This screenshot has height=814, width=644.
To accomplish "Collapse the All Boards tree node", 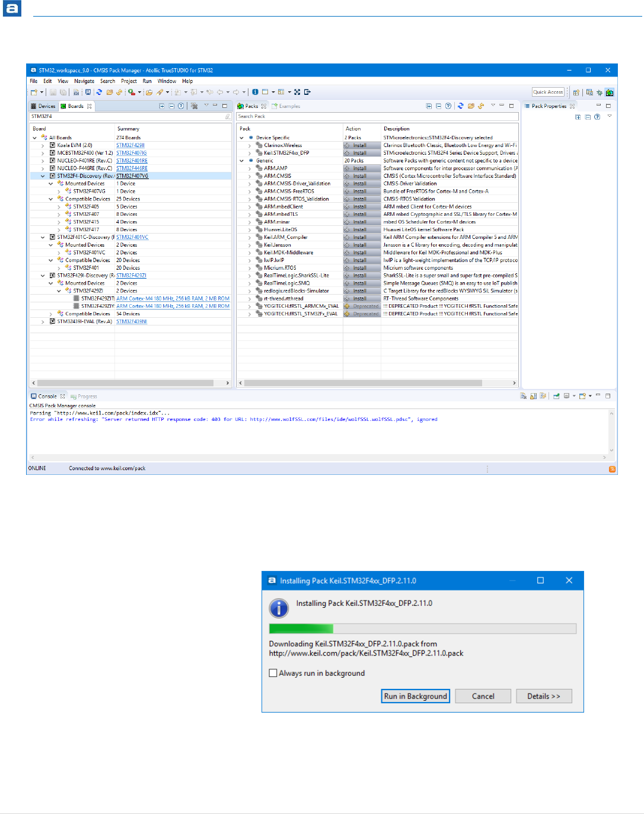I will pyautogui.click(x=34, y=138).
